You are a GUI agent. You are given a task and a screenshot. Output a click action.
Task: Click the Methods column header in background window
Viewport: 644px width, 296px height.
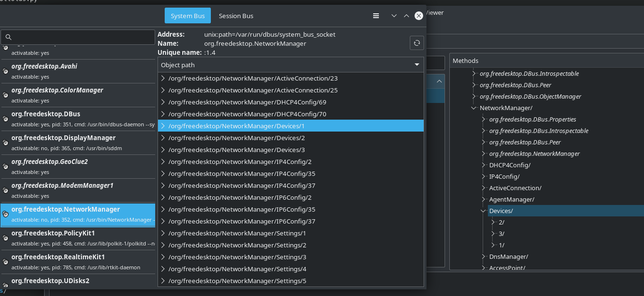point(547,61)
